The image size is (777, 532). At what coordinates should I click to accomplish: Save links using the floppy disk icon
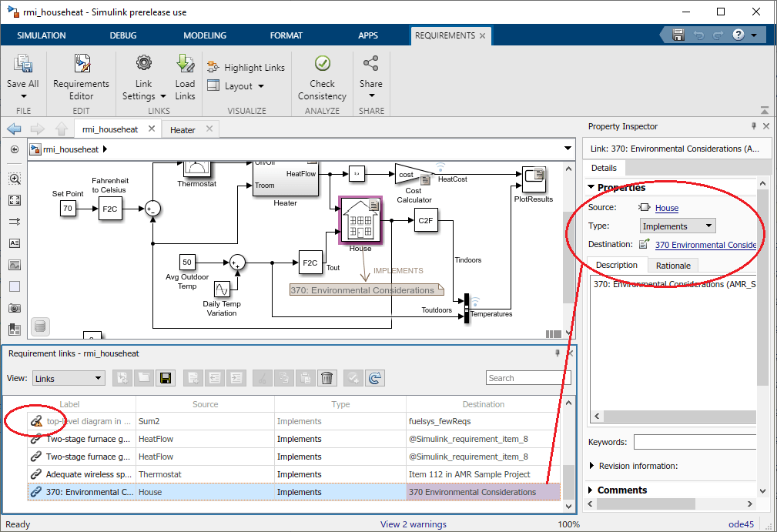(164, 378)
